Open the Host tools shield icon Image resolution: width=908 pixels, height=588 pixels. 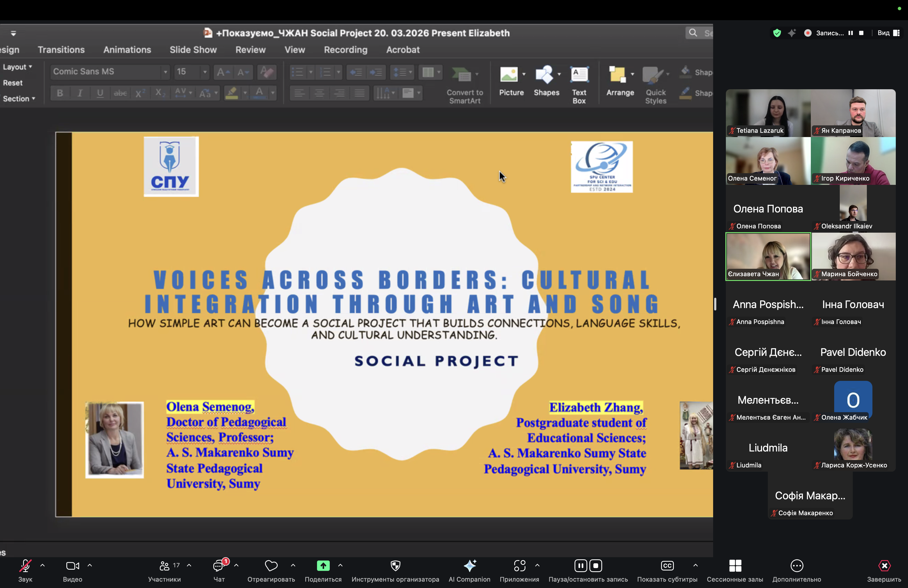click(x=395, y=565)
